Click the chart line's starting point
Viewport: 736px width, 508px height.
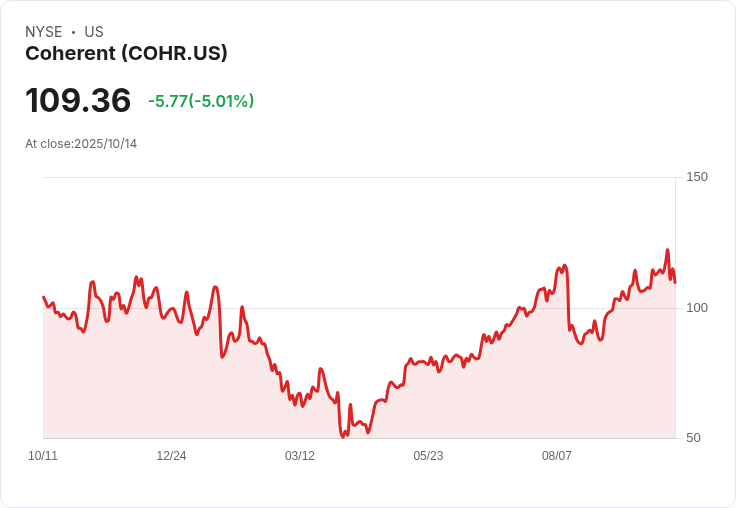pyautogui.click(x=44, y=297)
